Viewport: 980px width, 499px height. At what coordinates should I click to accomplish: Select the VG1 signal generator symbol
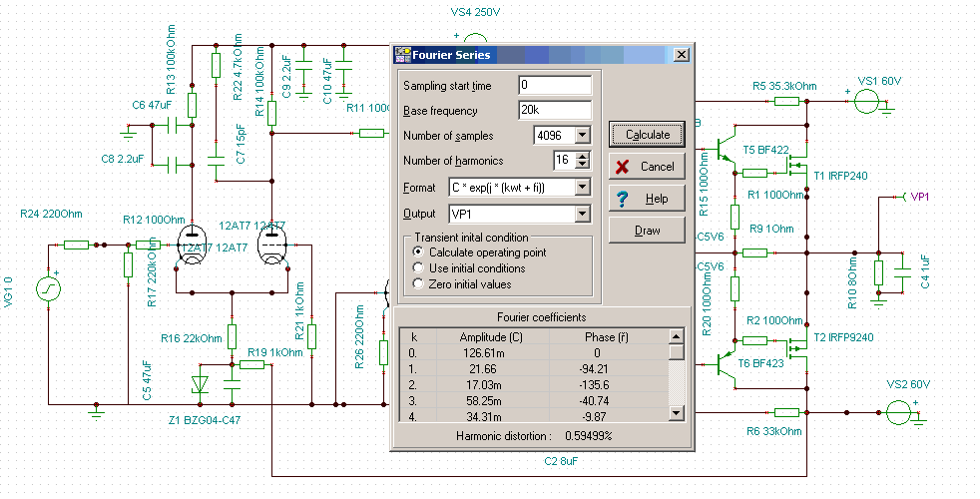point(49,288)
